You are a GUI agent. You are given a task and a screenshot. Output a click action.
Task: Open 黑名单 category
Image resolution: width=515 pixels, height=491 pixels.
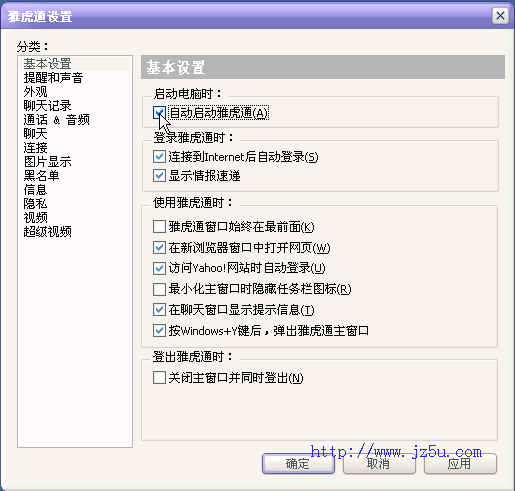coord(41,176)
